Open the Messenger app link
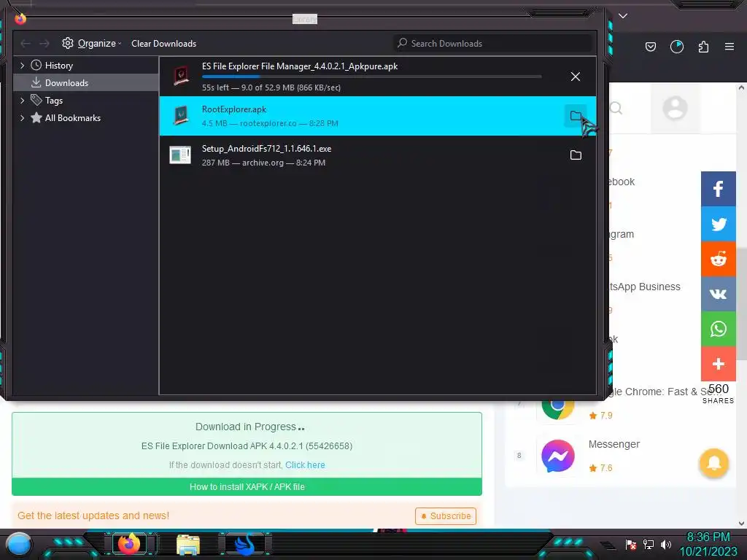The image size is (747, 560). pyautogui.click(x=614, y=444)
